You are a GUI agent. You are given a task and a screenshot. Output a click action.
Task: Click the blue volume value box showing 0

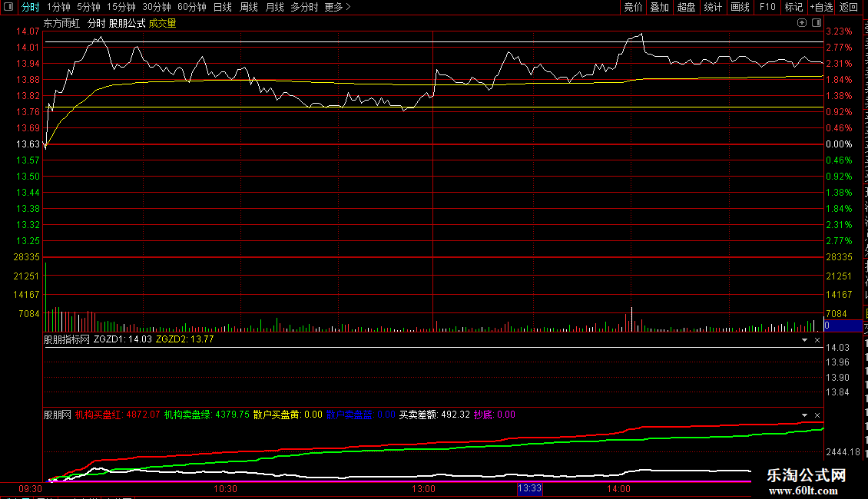tap(843, 326)
